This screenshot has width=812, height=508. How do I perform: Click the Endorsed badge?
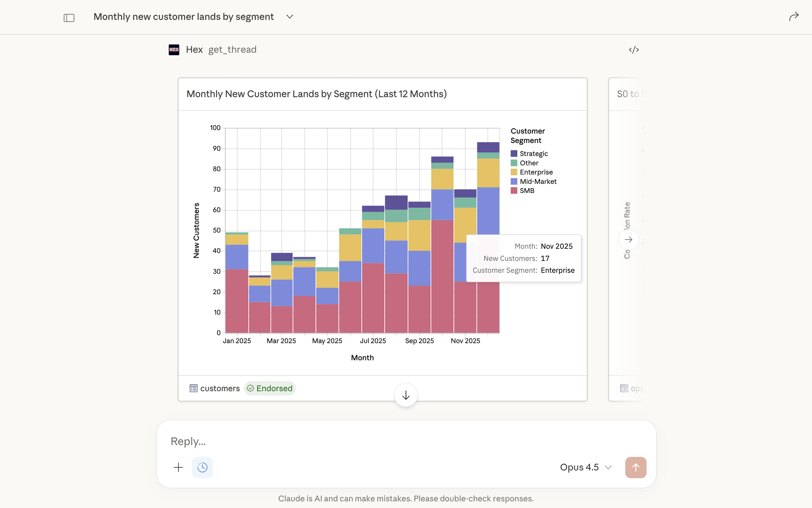coord(270,388)
